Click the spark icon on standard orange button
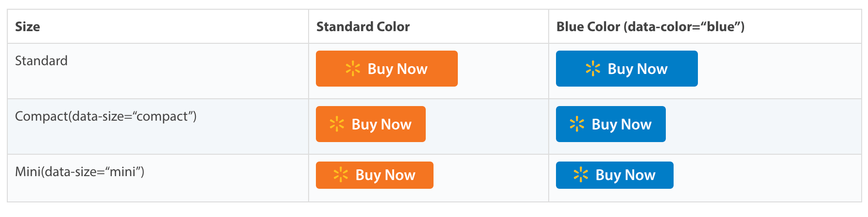Viewport: 868px width, 217px height. click(353, 69)
